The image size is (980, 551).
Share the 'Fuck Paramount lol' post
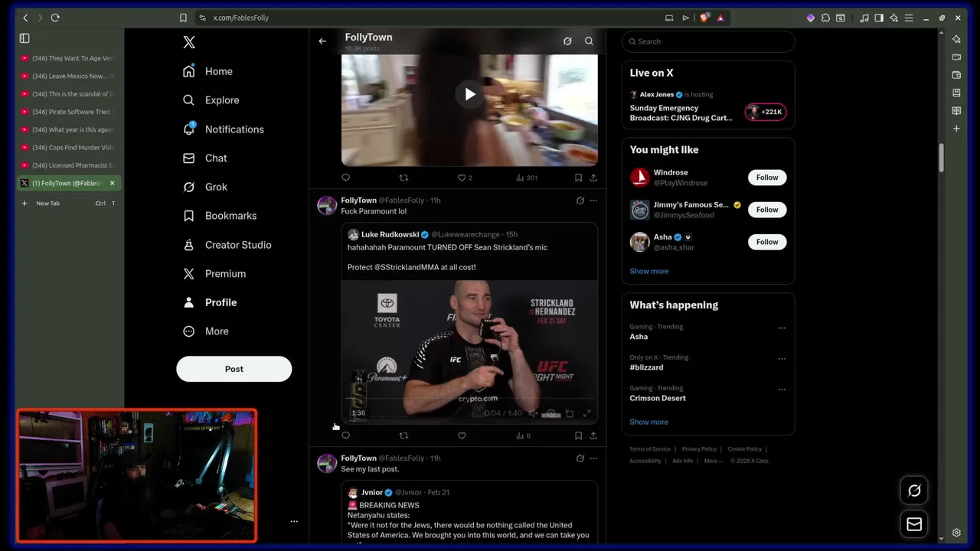pos(593,435)
